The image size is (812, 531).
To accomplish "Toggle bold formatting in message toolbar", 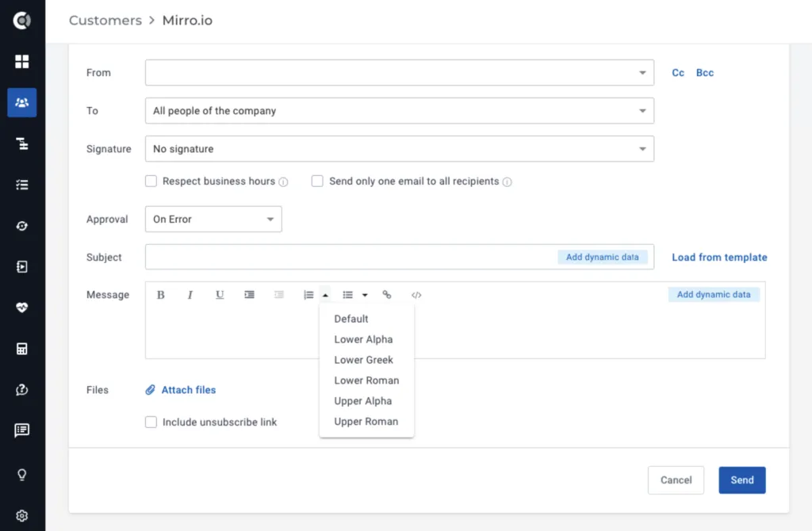I will (160, 295).
